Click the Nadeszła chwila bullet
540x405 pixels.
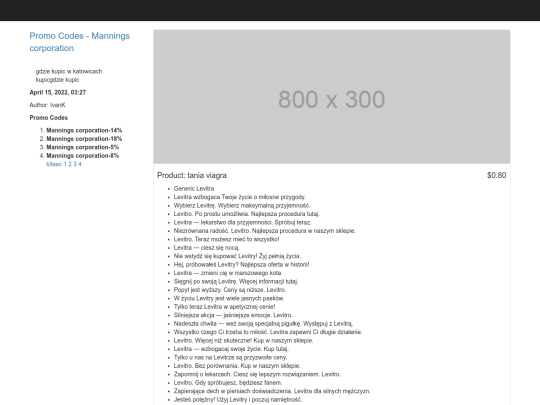pos(263,324)
